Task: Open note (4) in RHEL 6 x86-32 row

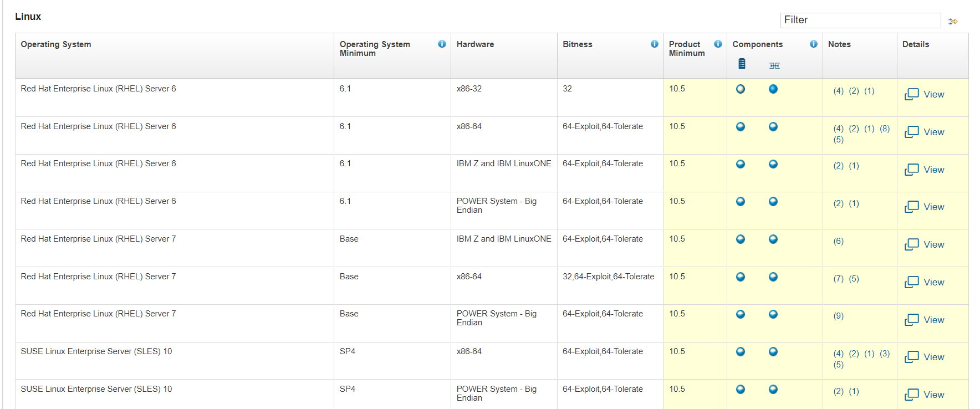Action: [x=839, y=91]
